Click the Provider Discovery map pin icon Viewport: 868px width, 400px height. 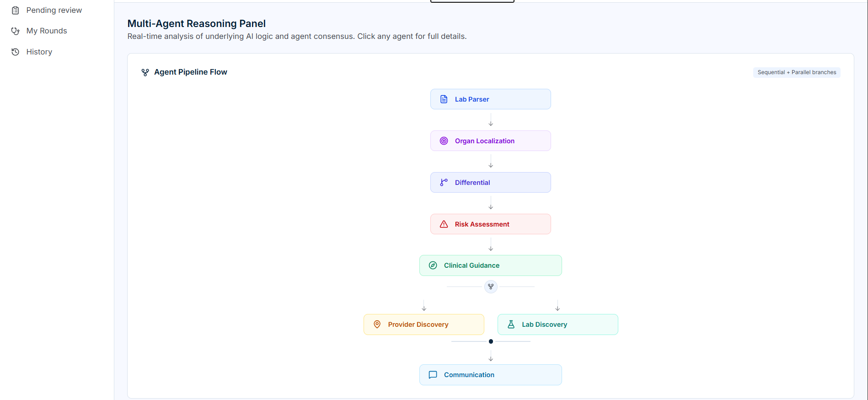tap(377, 324)
